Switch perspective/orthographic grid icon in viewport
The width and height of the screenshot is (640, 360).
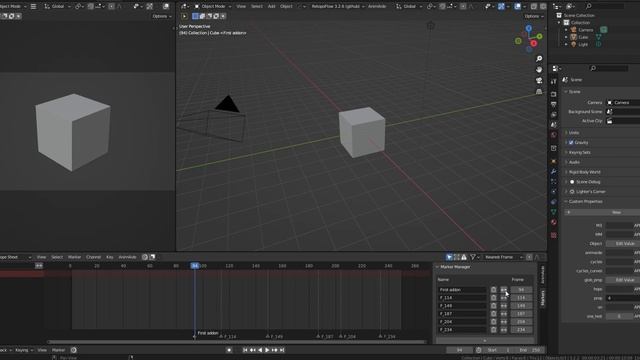539,91
